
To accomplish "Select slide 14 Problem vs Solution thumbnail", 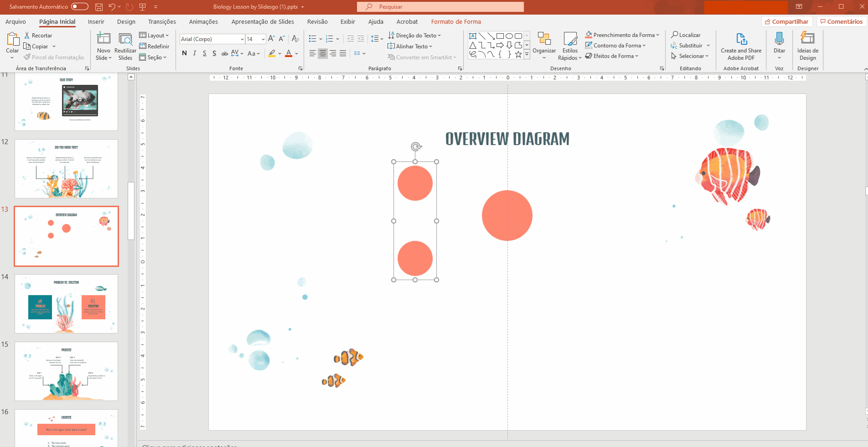I will [x=67, y=304].
